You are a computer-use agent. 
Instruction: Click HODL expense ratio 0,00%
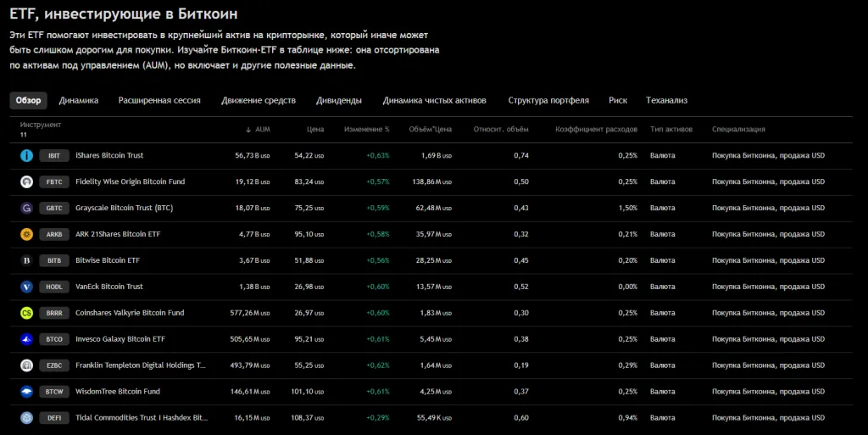[628, 287]
